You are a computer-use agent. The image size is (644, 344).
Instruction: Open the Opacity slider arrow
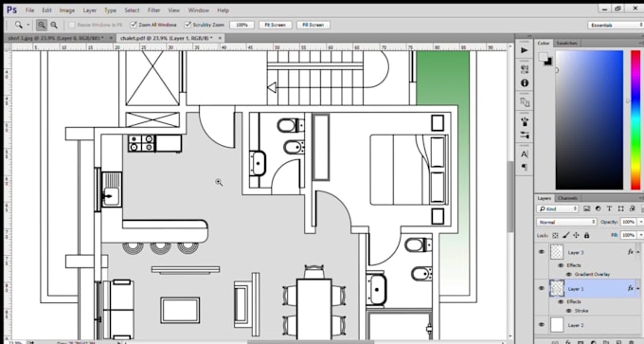pos(640,222)
